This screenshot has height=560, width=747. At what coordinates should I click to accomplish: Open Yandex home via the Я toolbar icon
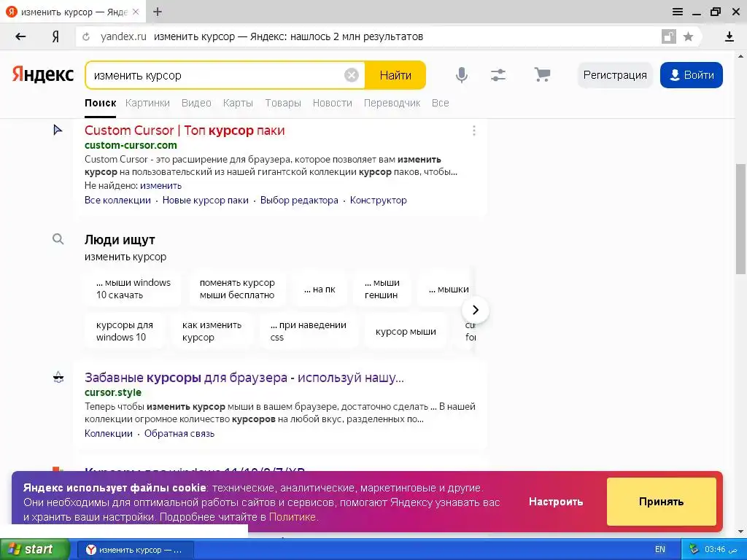[x=55, y=36]
